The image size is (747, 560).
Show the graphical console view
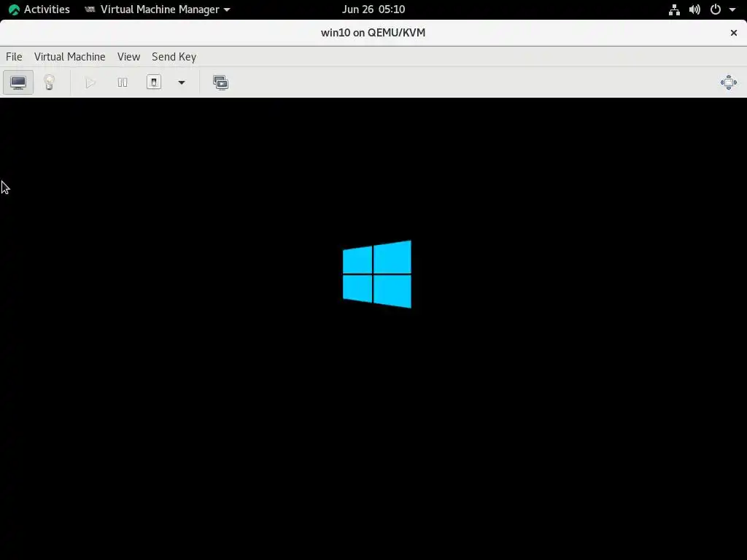(18, 82)
